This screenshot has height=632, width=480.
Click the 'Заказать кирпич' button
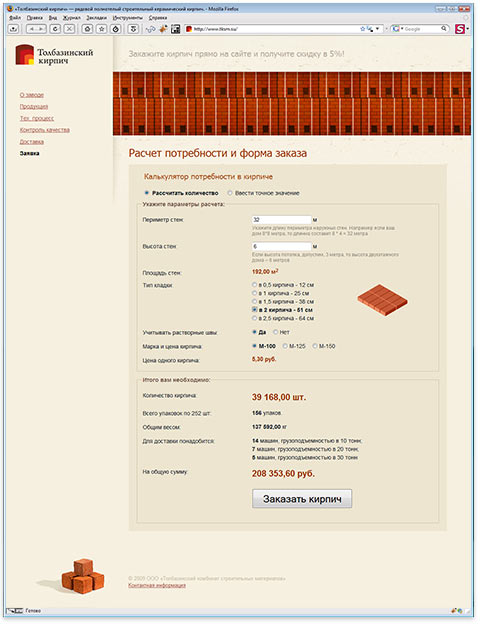[x=302, y=499]
